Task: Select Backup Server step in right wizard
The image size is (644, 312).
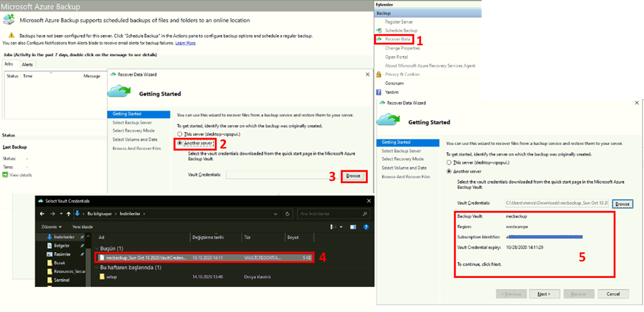Action: [x=401, y=150]
